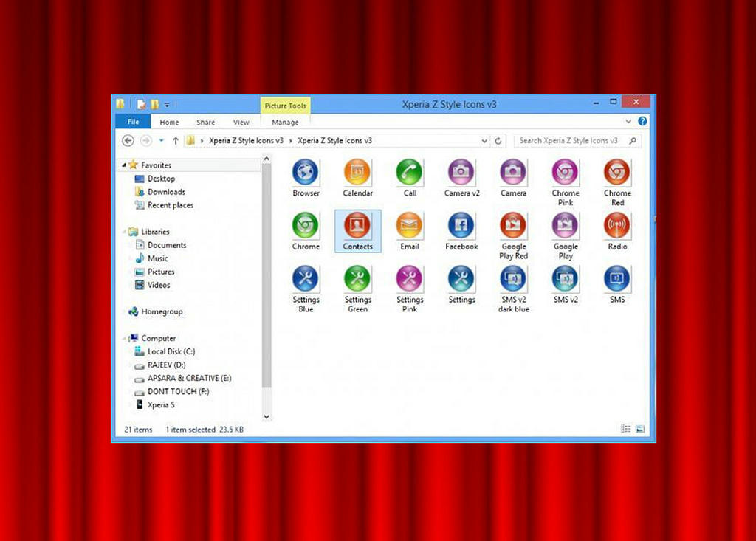Open address bar history dropdown
Screen dimensions: 756x541
click(484, 141)
